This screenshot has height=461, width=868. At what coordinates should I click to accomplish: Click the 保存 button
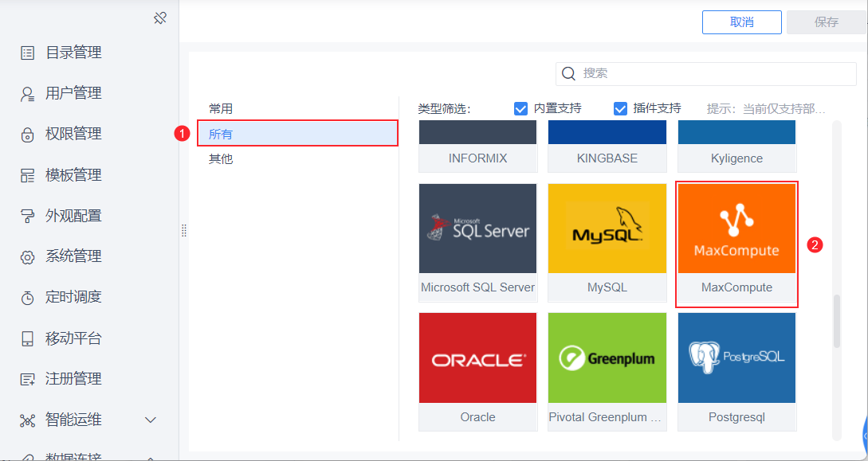[x=827, y=22]
